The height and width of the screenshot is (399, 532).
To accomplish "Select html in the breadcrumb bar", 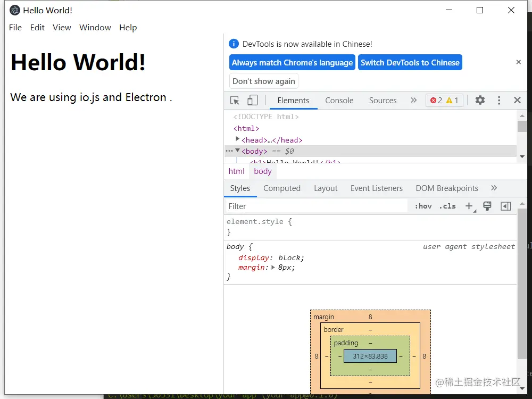I will tap(237, 171).
